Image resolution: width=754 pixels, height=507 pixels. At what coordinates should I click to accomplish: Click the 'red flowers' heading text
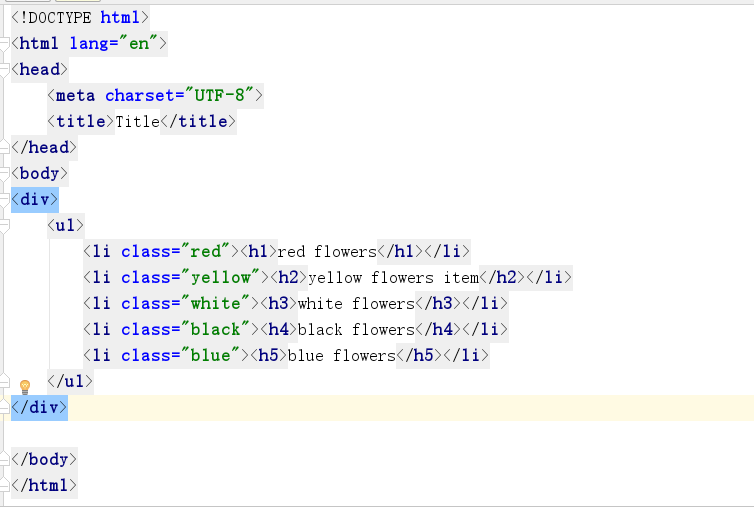point(327,252)
